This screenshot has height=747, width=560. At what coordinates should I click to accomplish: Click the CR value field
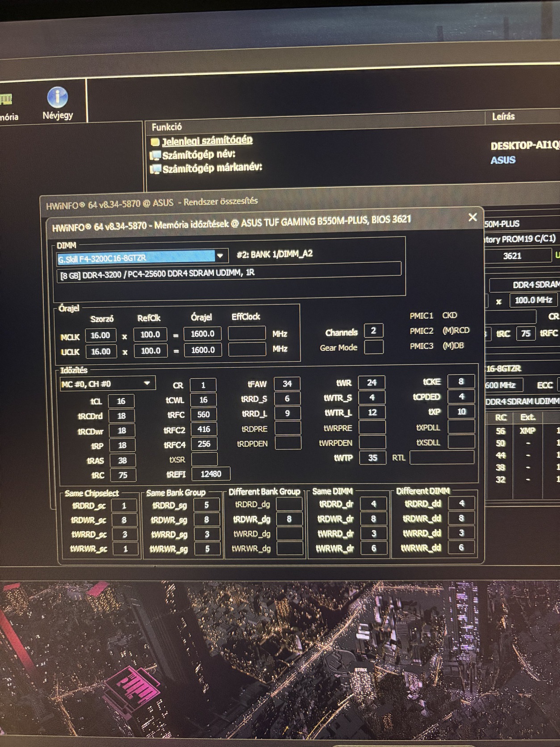tap(203, 385)
